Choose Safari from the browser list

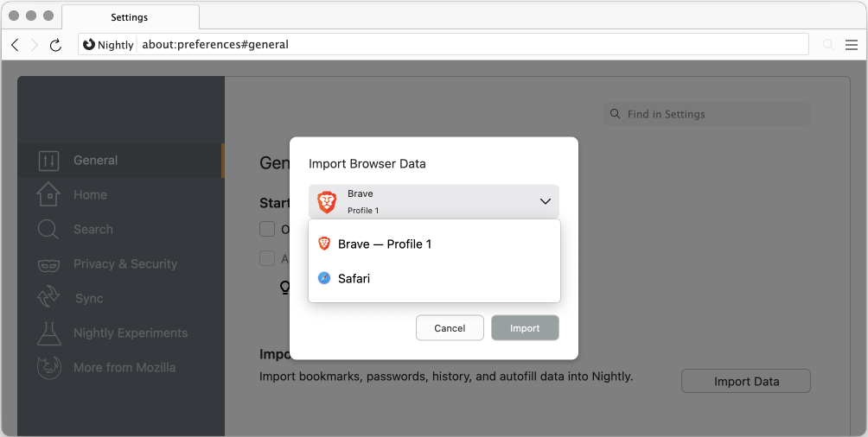pyautogui.click(x=354, y=279)
